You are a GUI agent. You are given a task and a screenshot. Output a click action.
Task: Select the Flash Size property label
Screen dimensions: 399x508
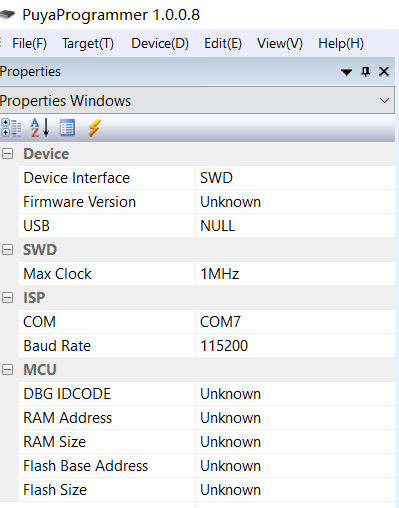(x=55, y=490)
